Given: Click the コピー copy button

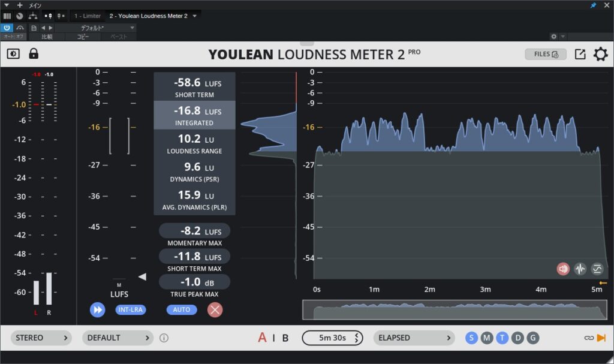Looking at the screenshot, I should (x=83, y=37).
